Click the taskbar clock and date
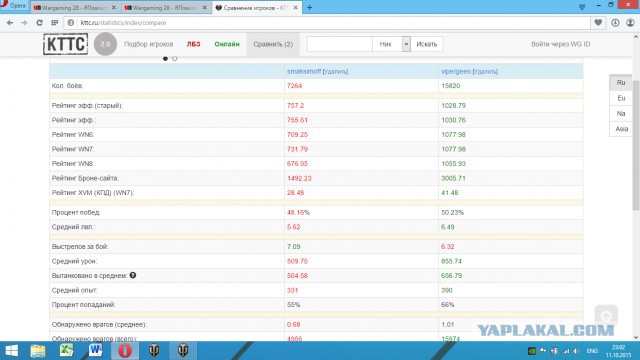640x360 pixels. [x=619, y=351]
